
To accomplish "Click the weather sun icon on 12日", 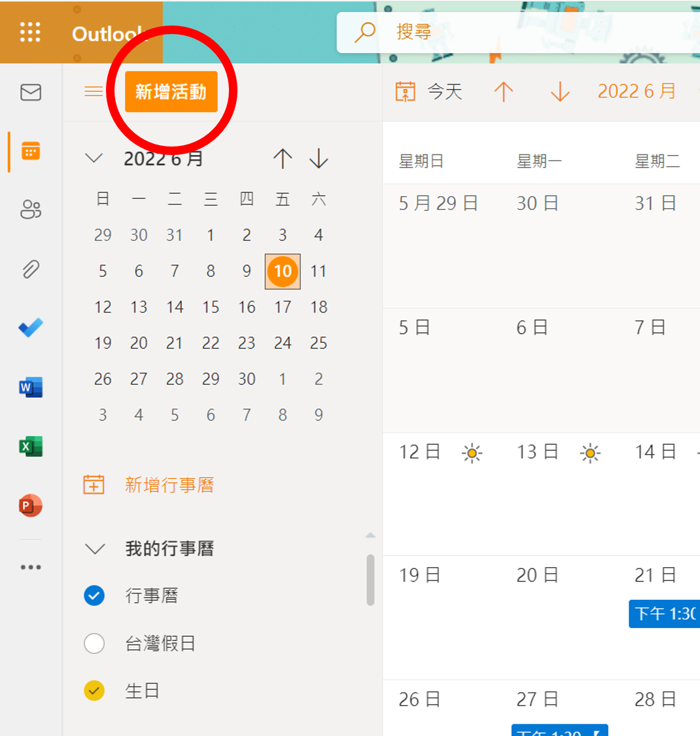I will (x=472, y=453).
